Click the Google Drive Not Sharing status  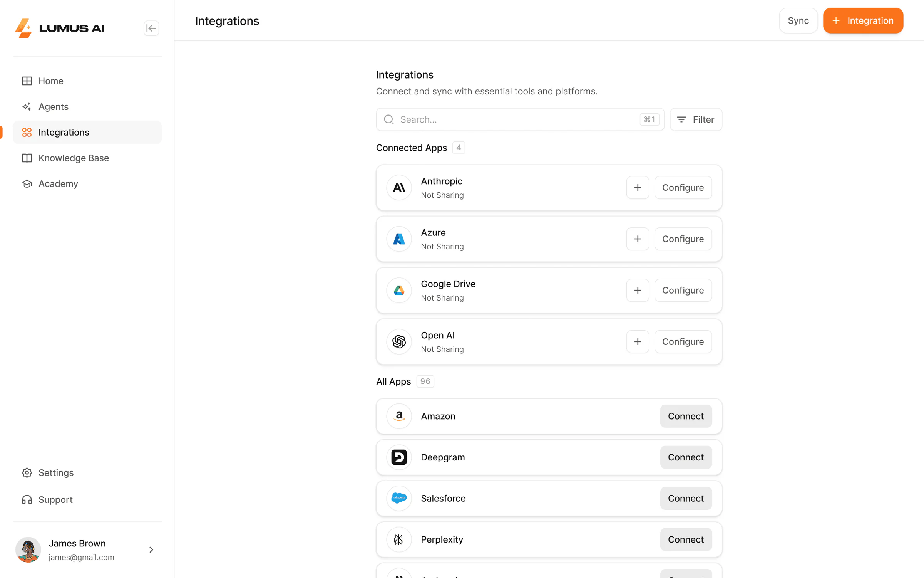(x=442, y=298)
